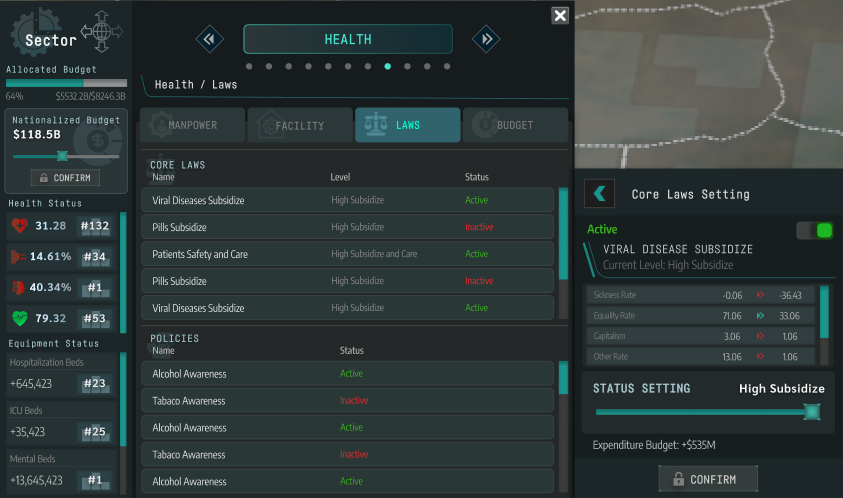This screenshot has height=498, width=843.
Task: Switch to the Budget tab
Action: tap(514, 125)
